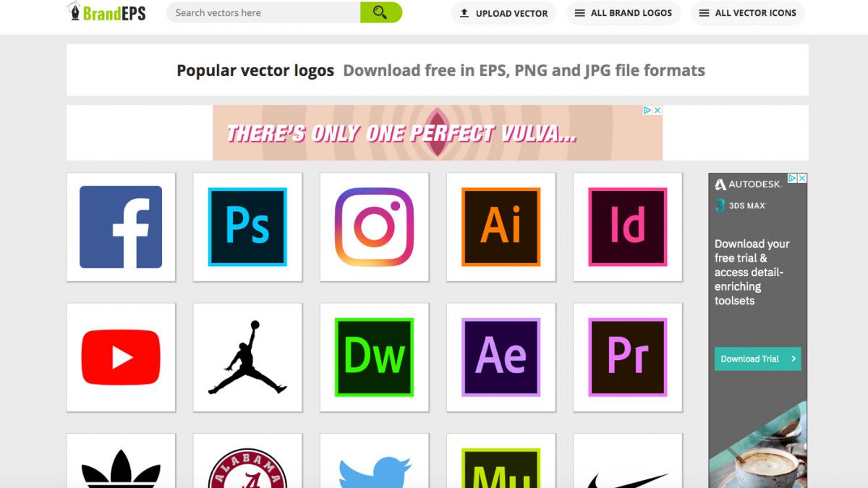Click the magnifying glass search icon

point(381,13)
